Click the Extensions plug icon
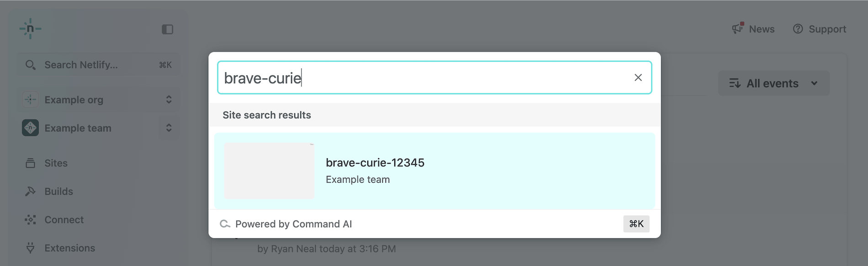Image resolution: width=868 pixels, height=266 pixels. pyautogui.click(x=30, y=248)
